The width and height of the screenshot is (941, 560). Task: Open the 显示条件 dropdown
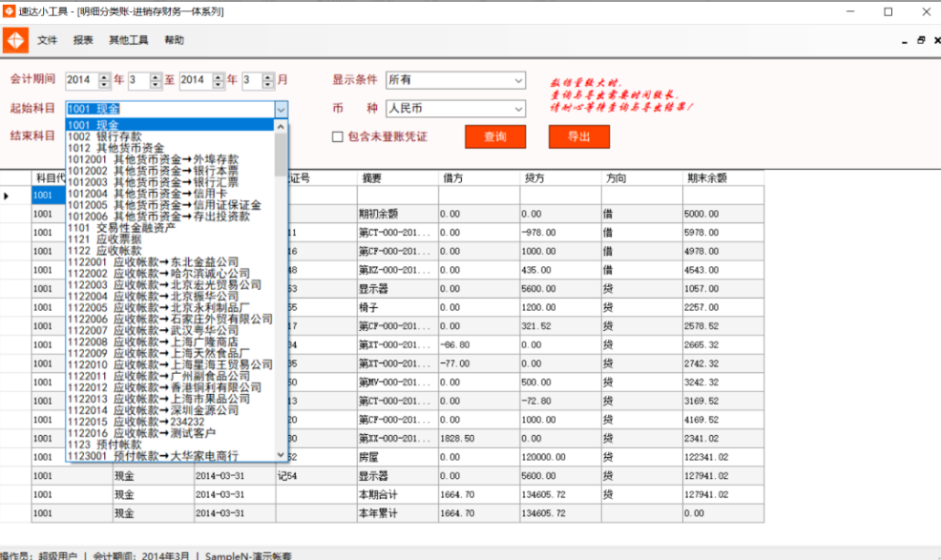pos(518,80)
